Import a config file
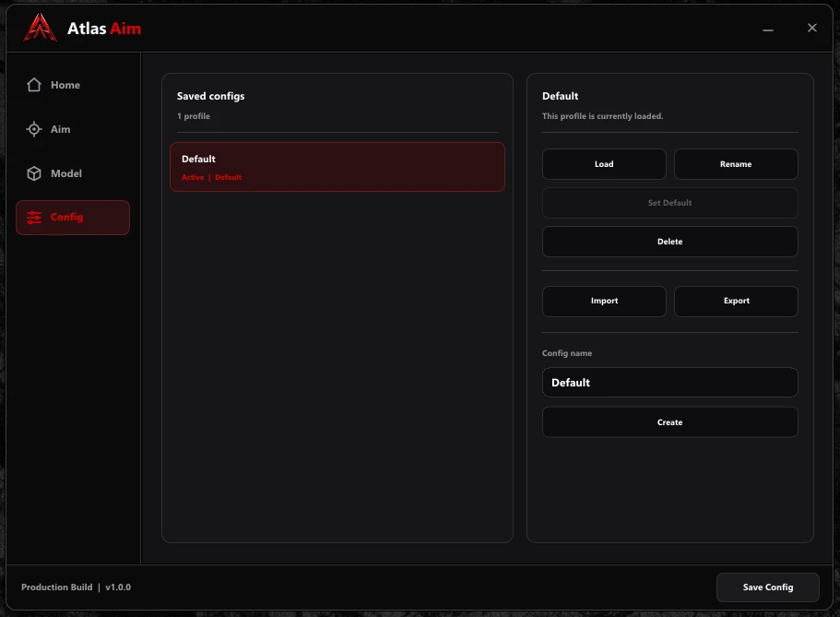Screen dimensions: 840x617 point(604,301)
